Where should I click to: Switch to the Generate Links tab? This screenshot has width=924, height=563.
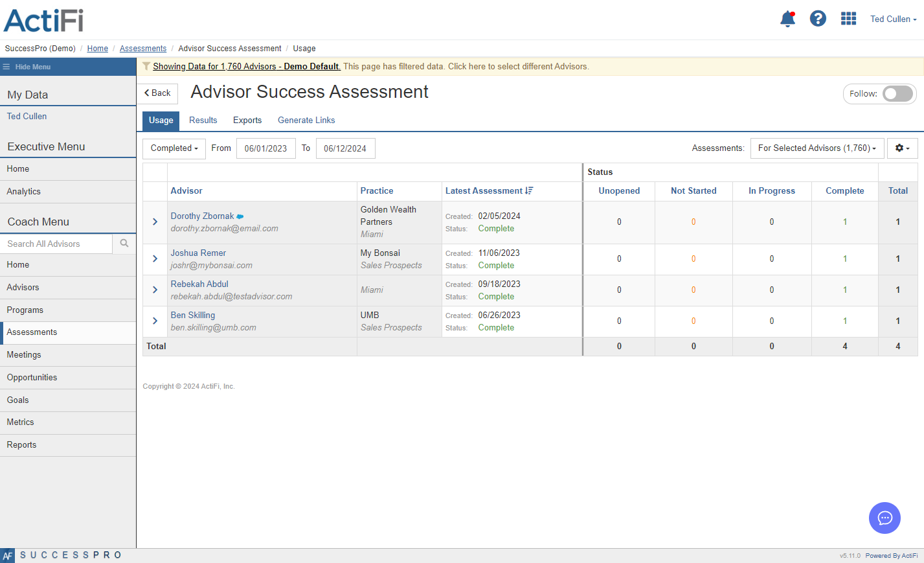pos(306,120)
